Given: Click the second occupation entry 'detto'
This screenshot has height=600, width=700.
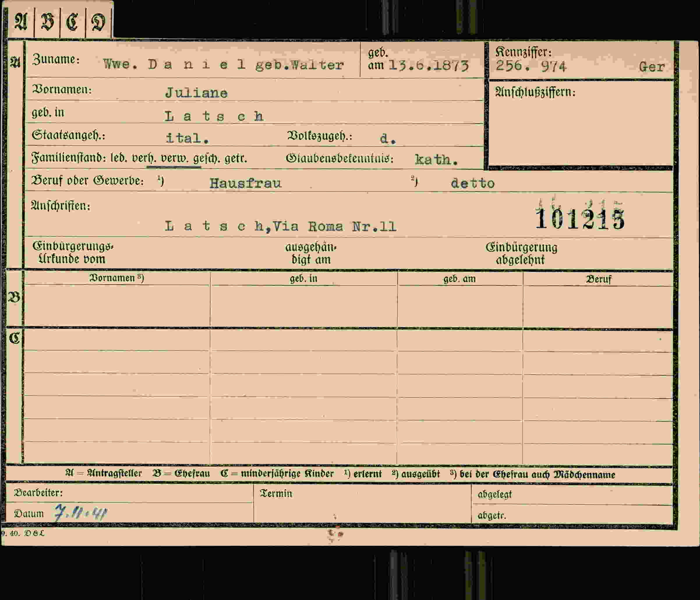Looking at the screenshot, I should pyautogui.click(x=473, y=184).
